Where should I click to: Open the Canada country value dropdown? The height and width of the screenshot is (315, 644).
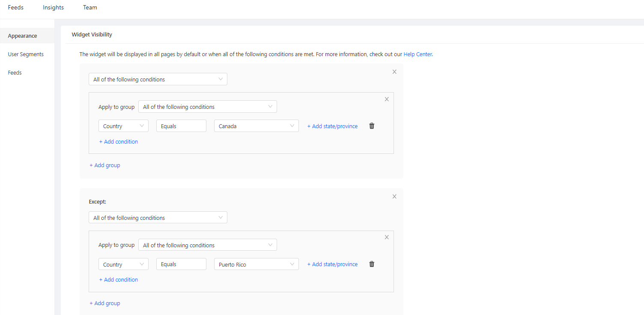click(x=256, y=126)
